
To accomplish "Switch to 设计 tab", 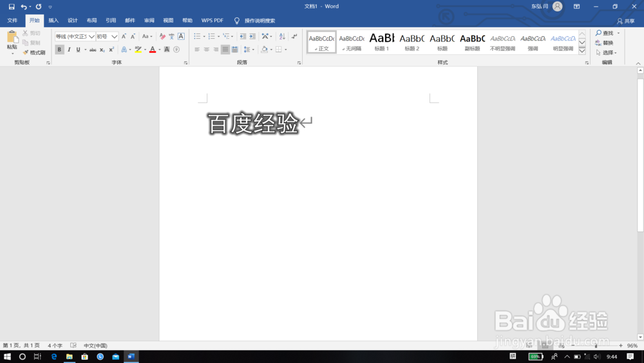I will 73,21.
